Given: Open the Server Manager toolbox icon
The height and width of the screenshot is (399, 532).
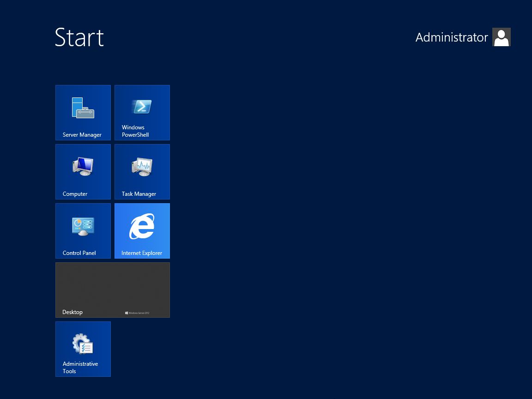Looking at the screenshot, I should click(x=83, y=108).
